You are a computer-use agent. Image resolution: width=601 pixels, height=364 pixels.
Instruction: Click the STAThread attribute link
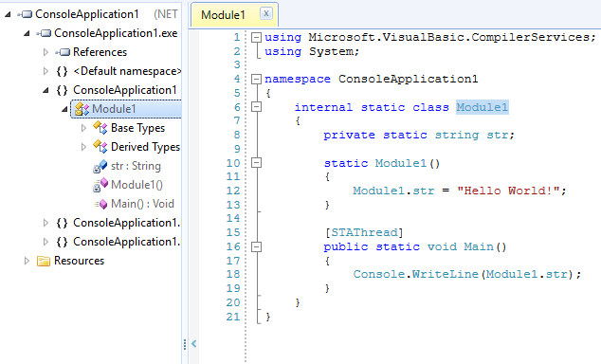point(364,232)
